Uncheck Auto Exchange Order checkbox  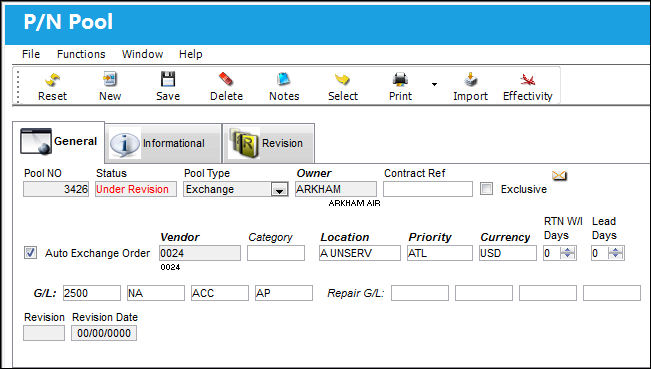tap(30, 252)
